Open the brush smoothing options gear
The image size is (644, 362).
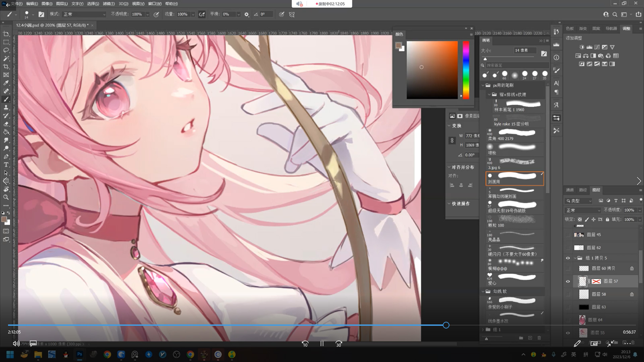247,14
